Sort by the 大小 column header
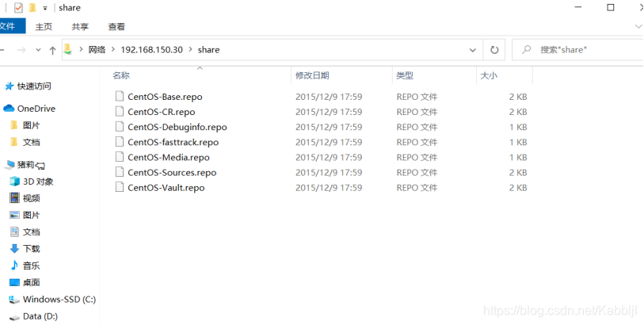The height and width of the screenshot is (325, 644). (489, 75)
